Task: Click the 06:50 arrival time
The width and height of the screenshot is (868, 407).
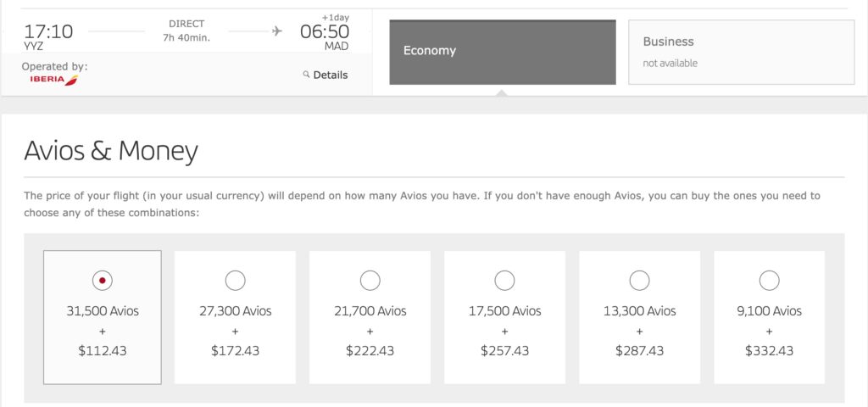Action: (x=324, y=31)
